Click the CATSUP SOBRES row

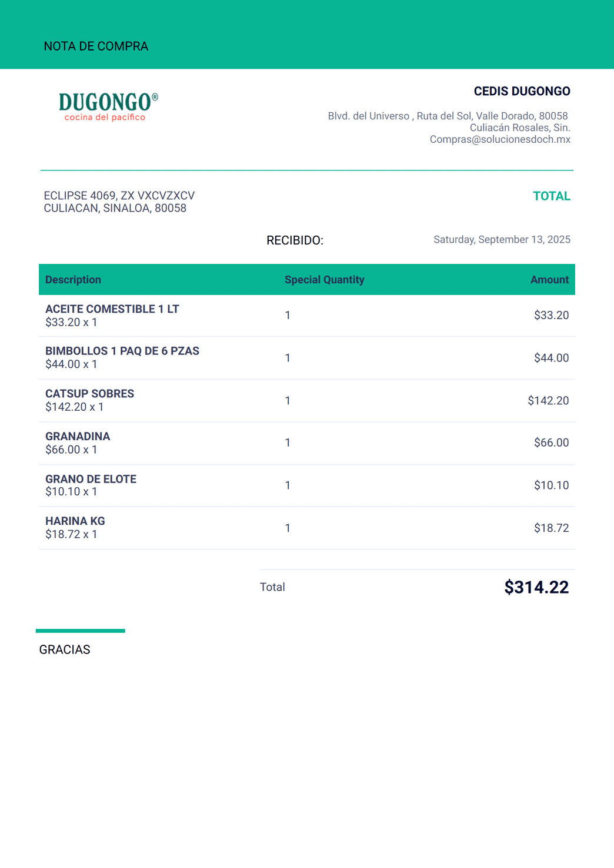[x=307, y=401]
